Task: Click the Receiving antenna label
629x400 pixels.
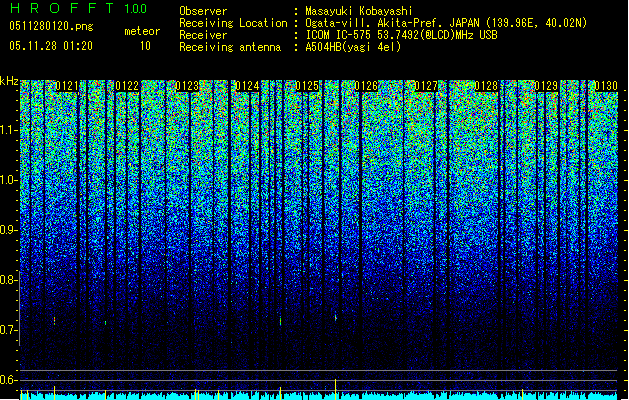Action: point(230,47)
